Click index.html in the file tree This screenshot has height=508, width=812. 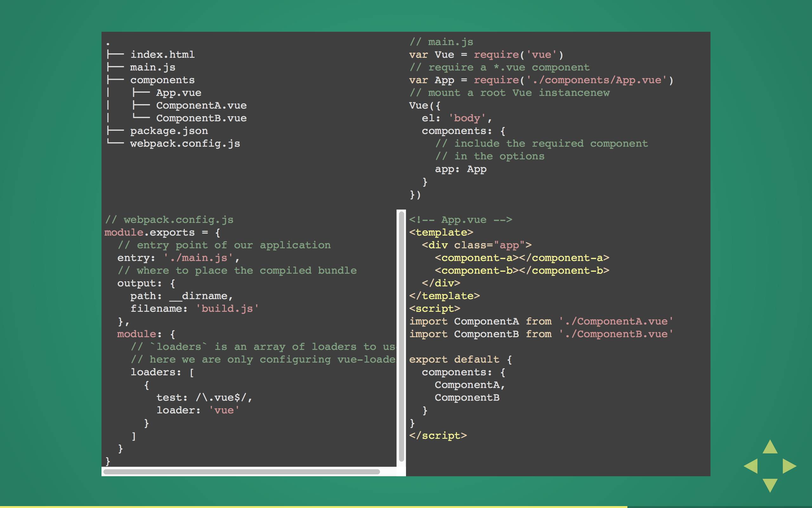pos(162,54)
